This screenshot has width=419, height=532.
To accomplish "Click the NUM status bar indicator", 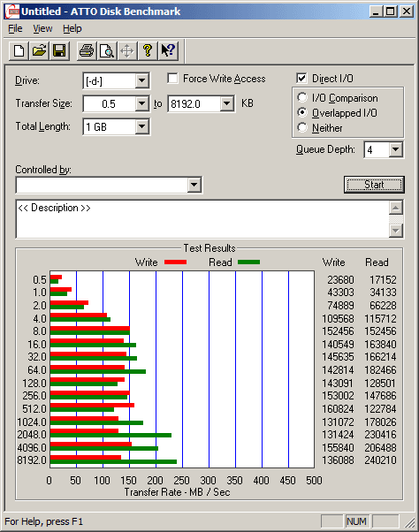I will [x=356, y=521].
